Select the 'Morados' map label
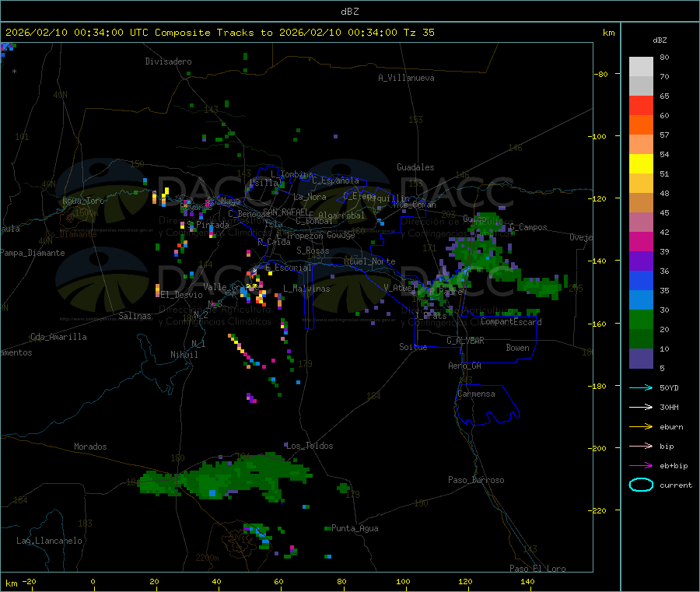Viewport: 700px width, 592px height. tap(90, 447)
